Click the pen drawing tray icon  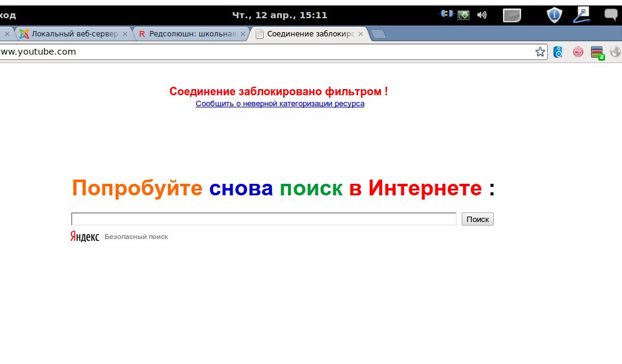coord(581,15)
